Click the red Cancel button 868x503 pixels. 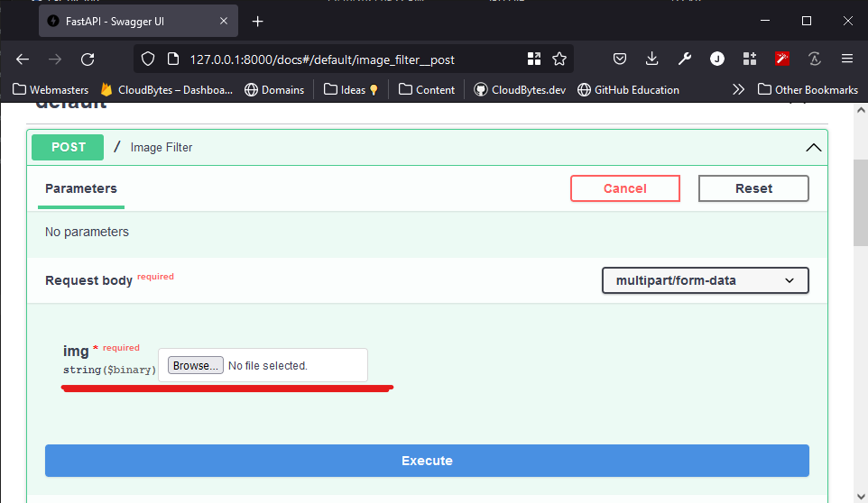625,188
